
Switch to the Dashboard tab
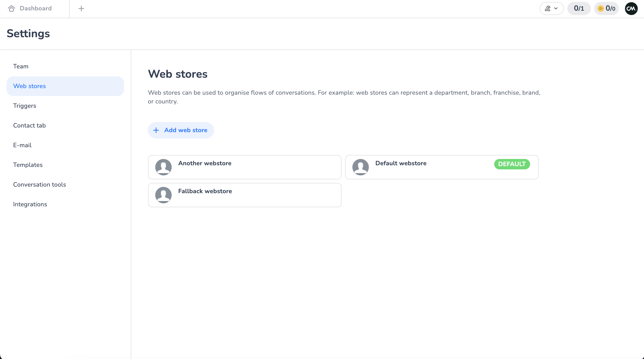(36, 8)
